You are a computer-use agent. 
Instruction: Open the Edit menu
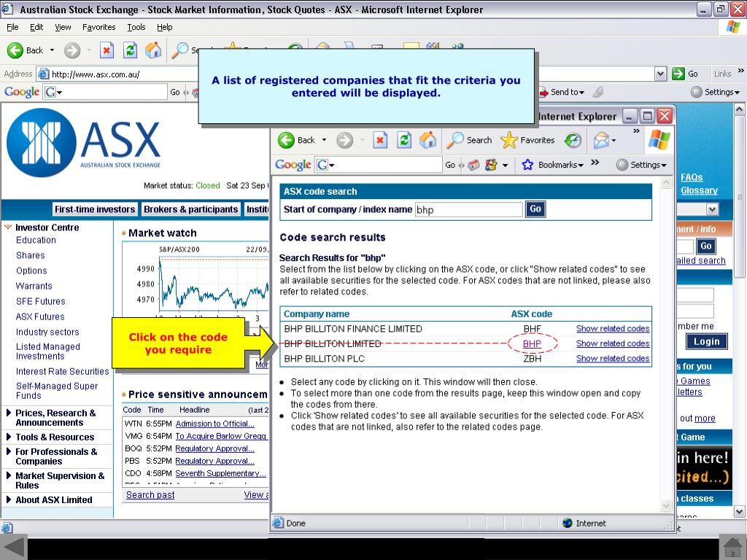(x=36, y=27)
